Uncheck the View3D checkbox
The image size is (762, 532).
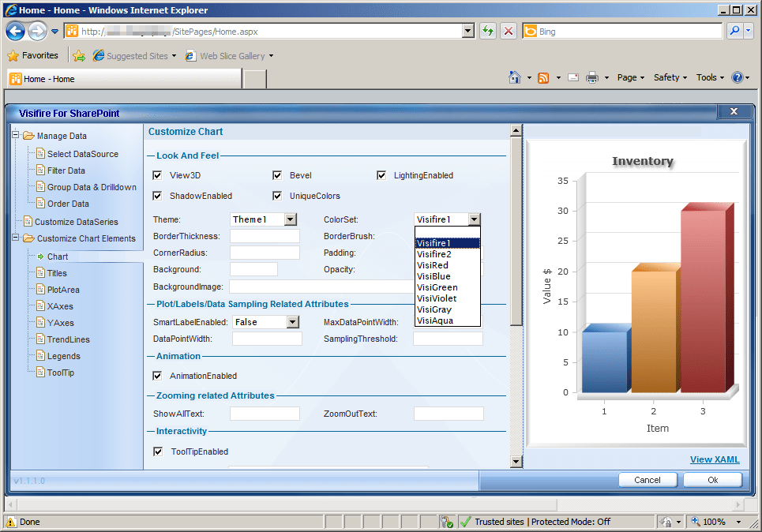pos(156,175)
